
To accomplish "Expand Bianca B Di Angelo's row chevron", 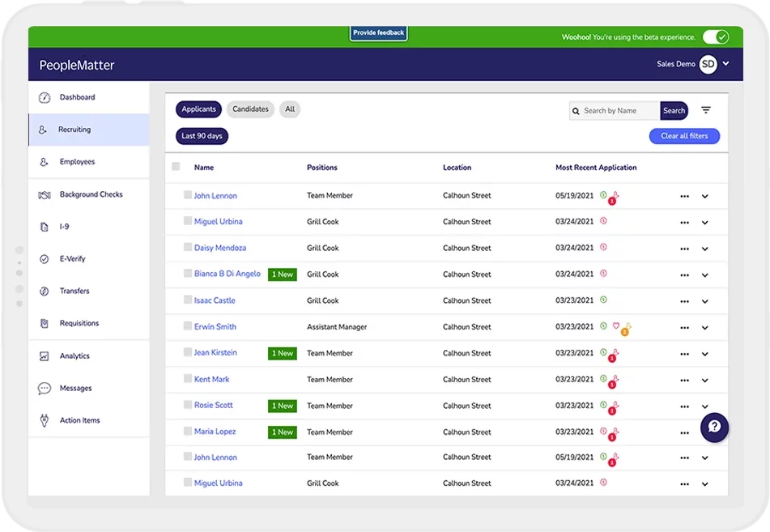I will tap(704, 275).
